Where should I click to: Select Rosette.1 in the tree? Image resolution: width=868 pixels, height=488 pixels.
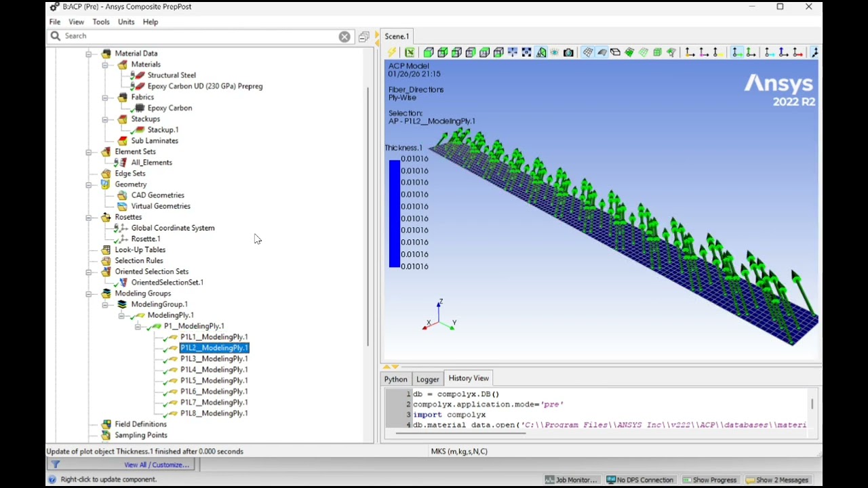pos(146,239)
